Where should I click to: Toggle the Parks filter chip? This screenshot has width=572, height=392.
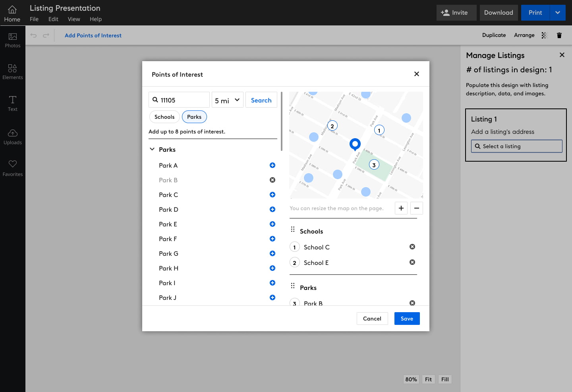[194, 117]
